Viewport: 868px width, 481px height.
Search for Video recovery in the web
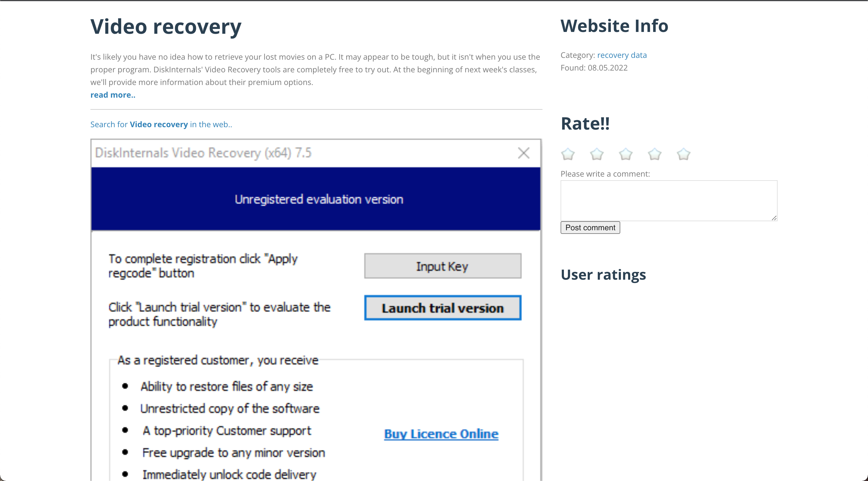pos(161,124)
